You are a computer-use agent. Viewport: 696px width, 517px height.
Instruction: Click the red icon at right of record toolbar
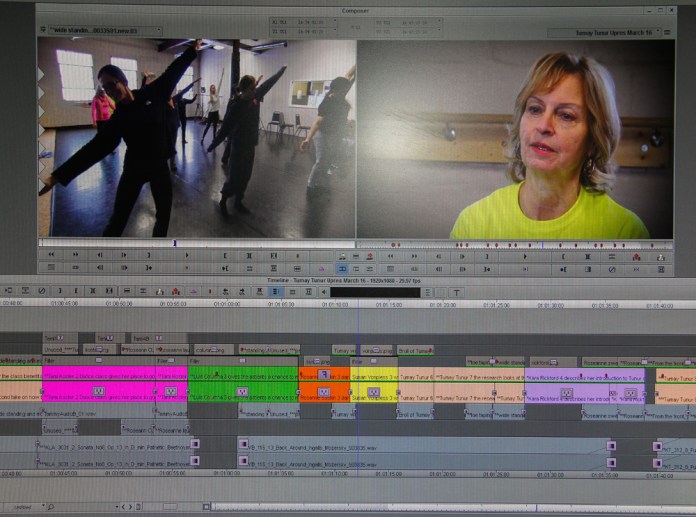point(636,256)
